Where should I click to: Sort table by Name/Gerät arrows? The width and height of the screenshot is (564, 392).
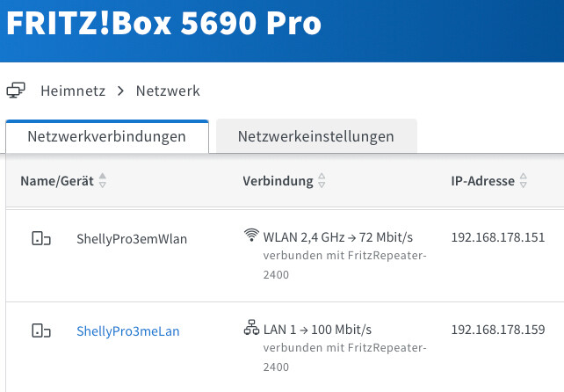click(103, 182)
